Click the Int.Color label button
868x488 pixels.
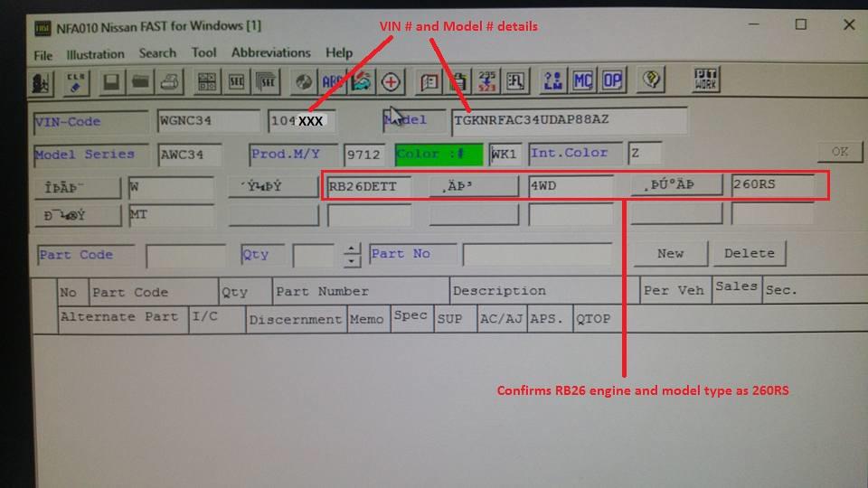[575, 154]
